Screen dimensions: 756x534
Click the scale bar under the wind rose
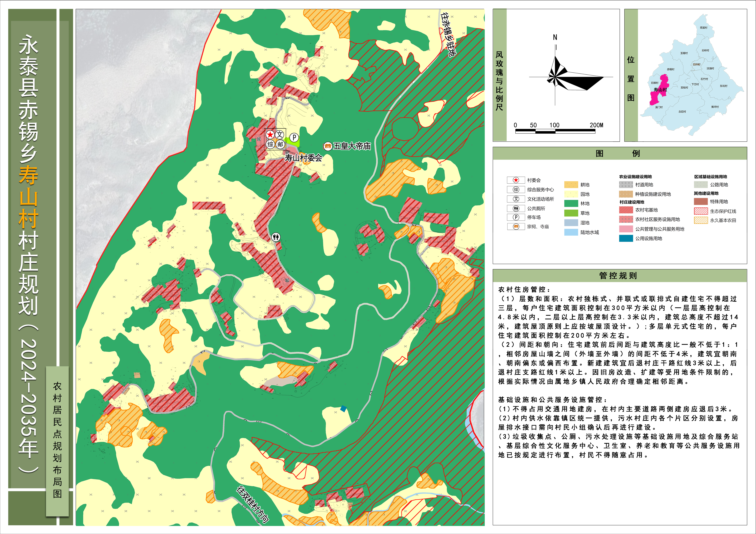(555, 131)
